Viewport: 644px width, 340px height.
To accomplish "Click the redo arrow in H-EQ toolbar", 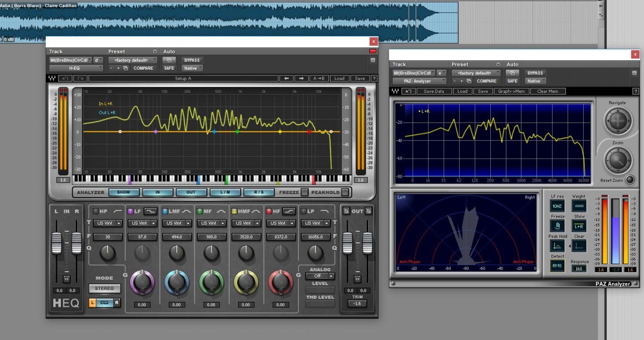I will pyautogui.click(x=80, y=79).
